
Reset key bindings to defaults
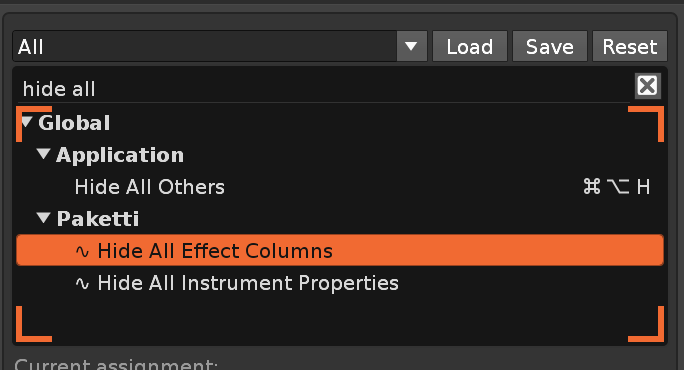pos(629,46)
